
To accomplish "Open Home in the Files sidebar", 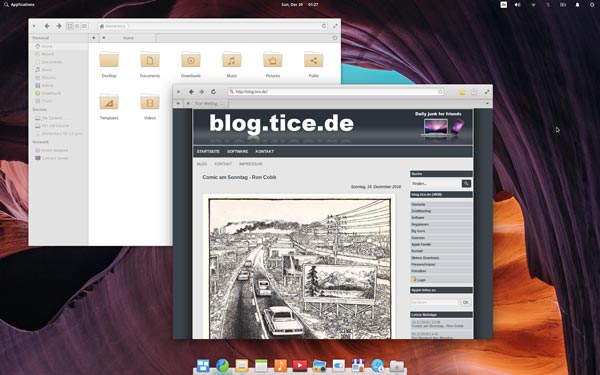I will [59, 46].
